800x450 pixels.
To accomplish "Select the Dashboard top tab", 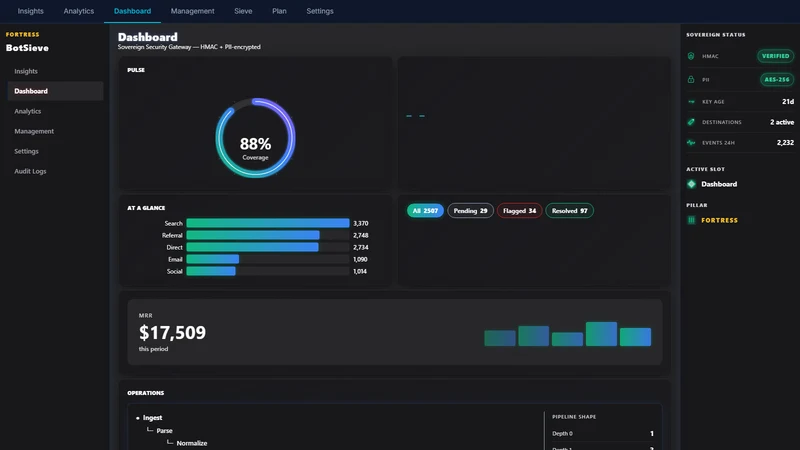I will [132, 11].
